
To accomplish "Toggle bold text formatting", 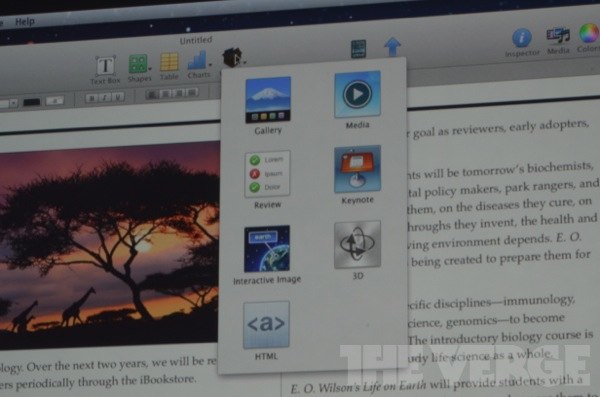I will click(x=91, y=98).
